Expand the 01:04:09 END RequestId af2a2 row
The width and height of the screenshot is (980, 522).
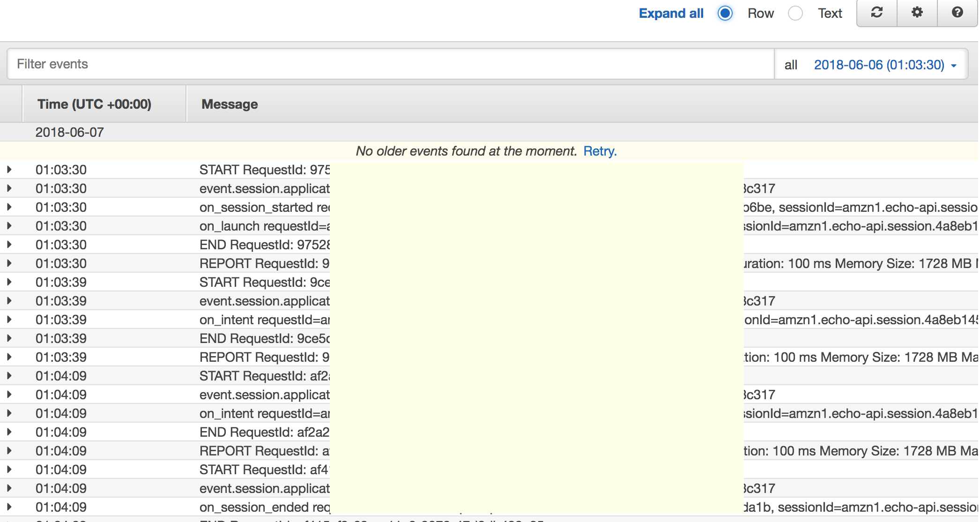9,432
